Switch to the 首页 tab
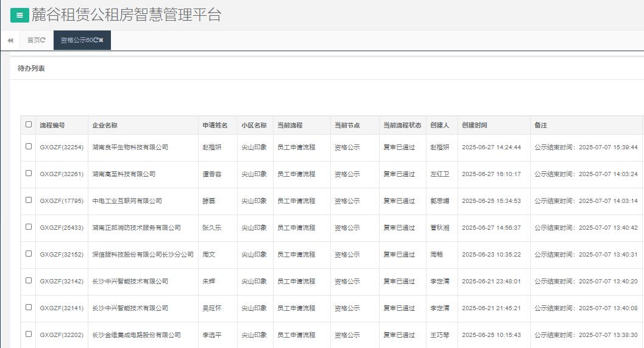The height and width of the screenshot is (348, 644). pos(34,40)
